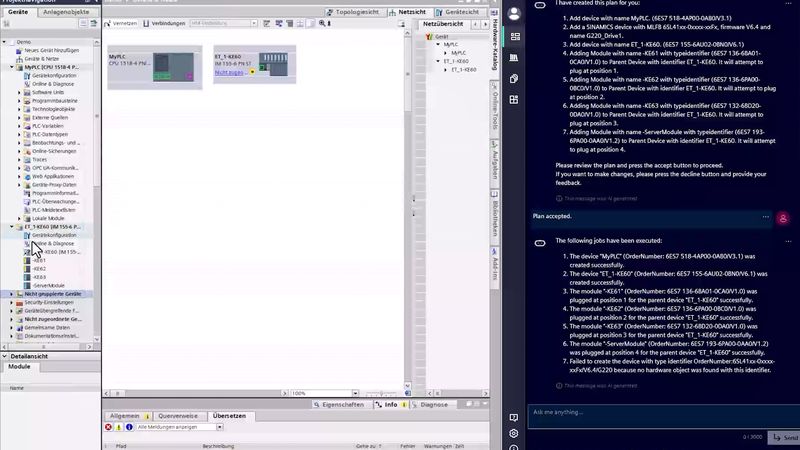This screenshot has height=450, width=800.
Task: Open Geräte & Netze in the tree
Action: tap(41, 59)
